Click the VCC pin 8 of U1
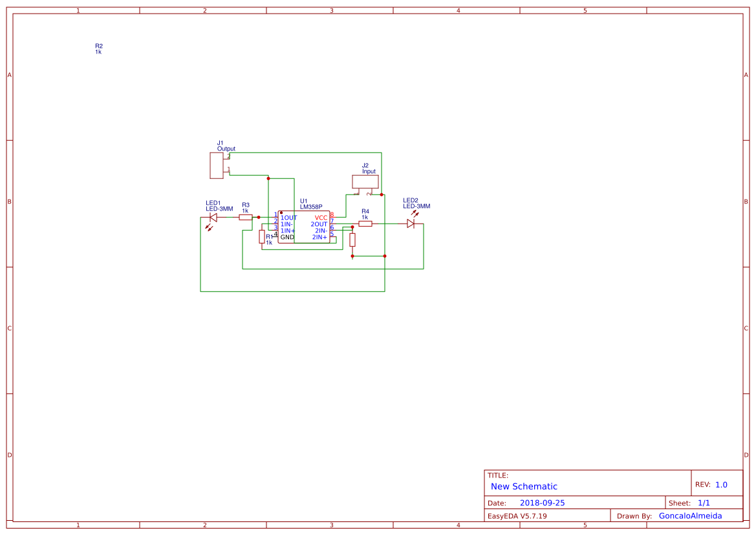 (334, 217)
